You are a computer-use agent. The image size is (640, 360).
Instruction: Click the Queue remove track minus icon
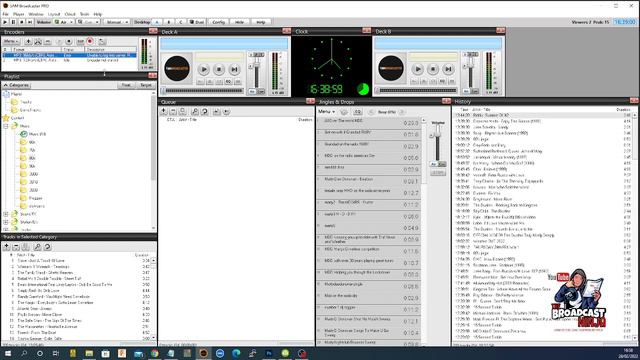tap(173, 111)
